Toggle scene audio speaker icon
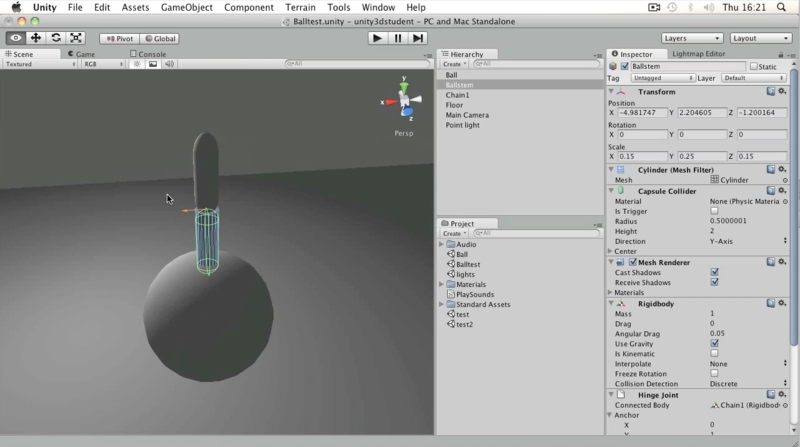800x447 pixels. click(169, 64)
